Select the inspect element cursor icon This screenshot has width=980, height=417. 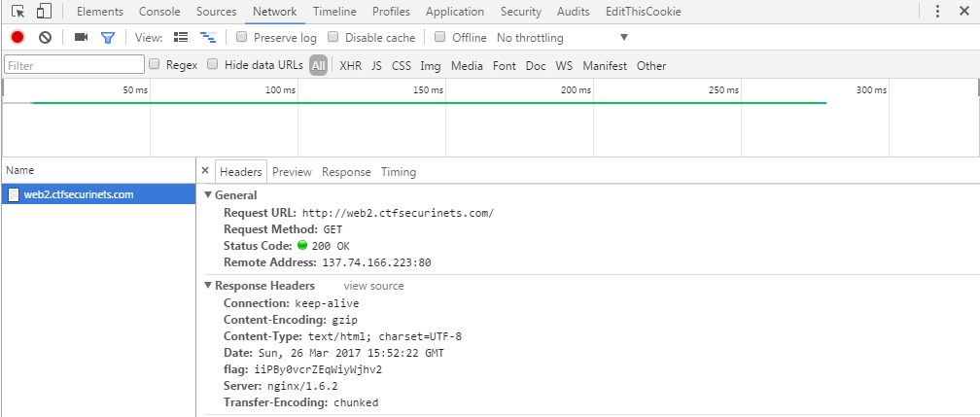pos(18,12)
